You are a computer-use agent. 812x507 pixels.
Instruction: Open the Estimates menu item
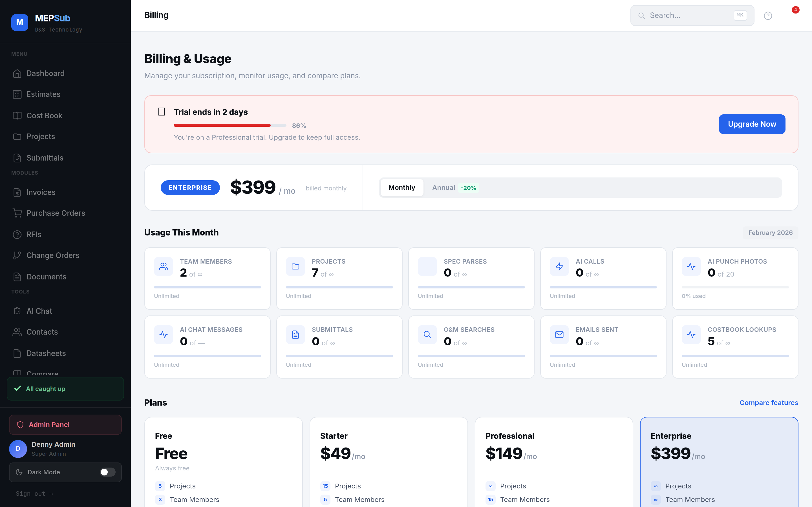[x=43, y=94]
